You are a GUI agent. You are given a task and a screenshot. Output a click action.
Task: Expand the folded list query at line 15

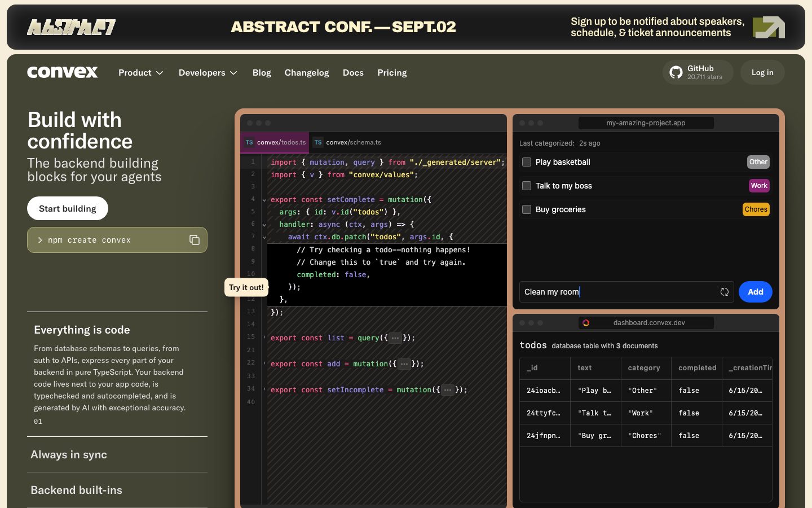click(x=264, y=337)
